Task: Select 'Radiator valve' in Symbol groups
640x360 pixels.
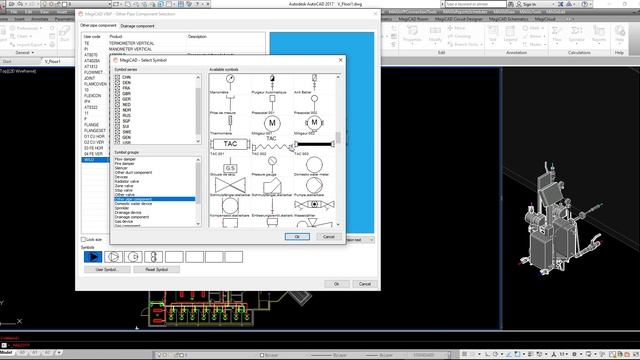Action: [127, 181]
